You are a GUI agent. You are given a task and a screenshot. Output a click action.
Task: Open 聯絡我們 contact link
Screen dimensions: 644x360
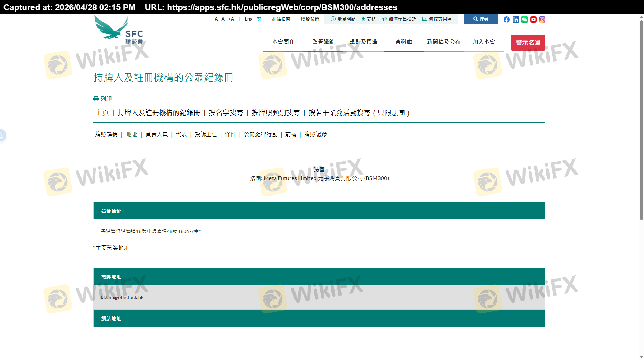[310, 19]
